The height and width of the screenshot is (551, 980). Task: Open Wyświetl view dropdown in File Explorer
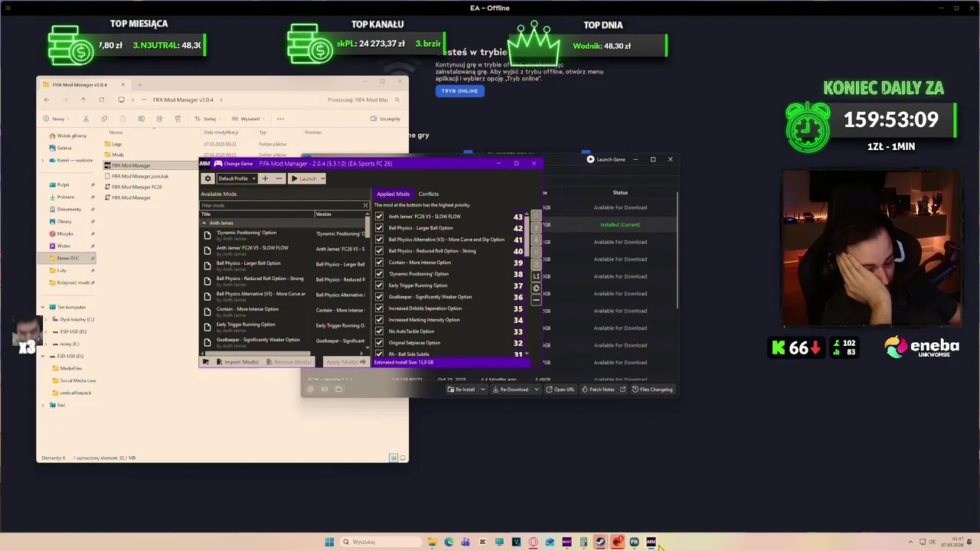click(x=248, y=119)
